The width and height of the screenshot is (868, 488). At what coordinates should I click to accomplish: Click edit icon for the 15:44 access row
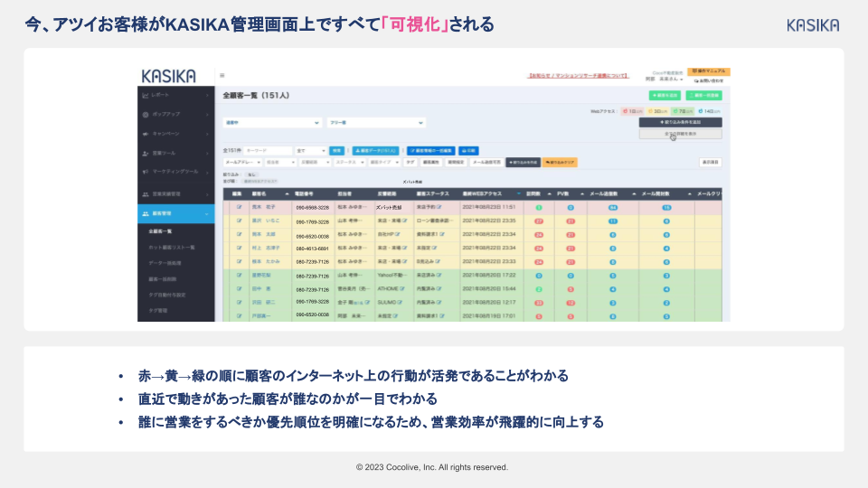(239, 289)
